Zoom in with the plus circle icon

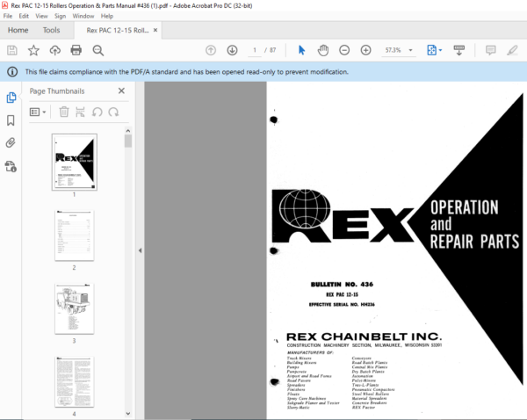(365, 50)
